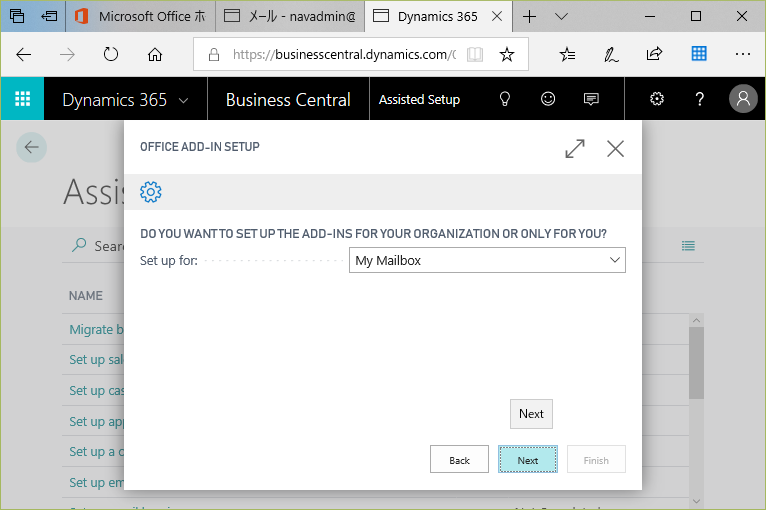Switch to the Microsoft Office tab
The width and height of the screenshot is (766, 510).
[x=141, y=16]
